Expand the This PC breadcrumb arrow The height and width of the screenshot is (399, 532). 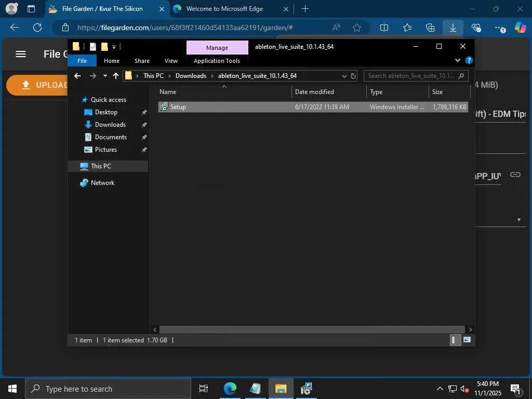[169, 76]
